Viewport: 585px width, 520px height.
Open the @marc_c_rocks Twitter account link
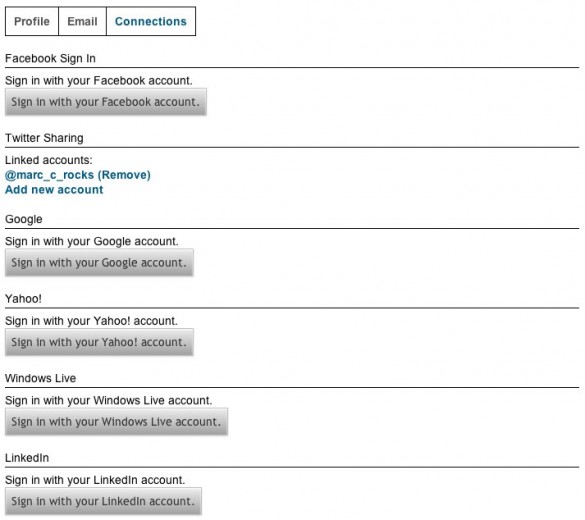pos(49,175)
